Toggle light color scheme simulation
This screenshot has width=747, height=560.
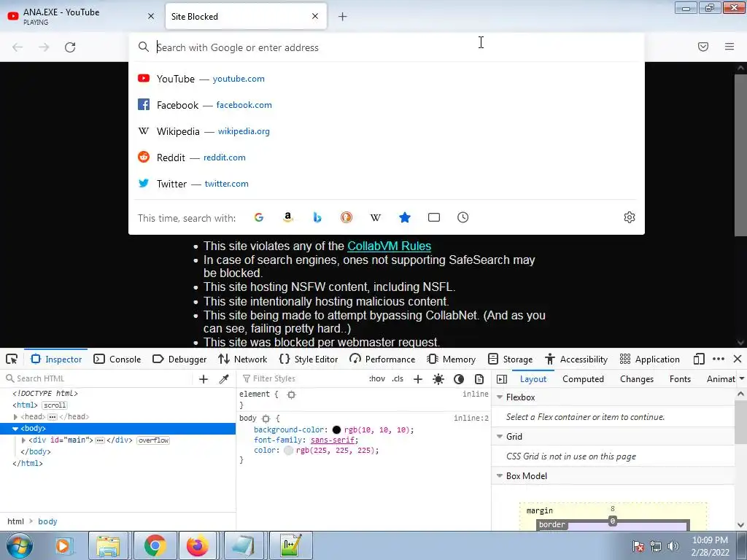438,379
